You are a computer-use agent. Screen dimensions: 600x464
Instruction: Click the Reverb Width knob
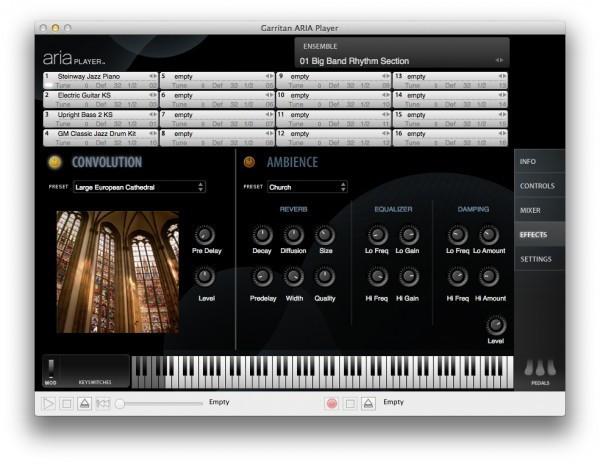pyautogui.click(x=293, y=277)
